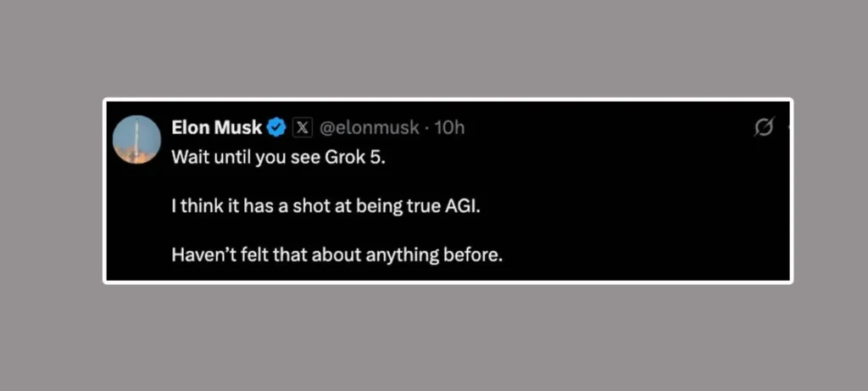Click the word "before" ending the post
This screenshot has height=391, width=868.
pyautogui.click(x=475, y=254)
